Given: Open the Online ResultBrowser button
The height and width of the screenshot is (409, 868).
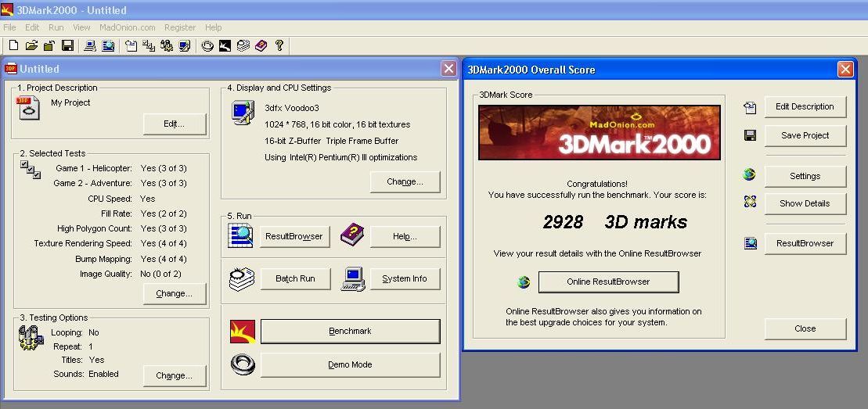Looking at the screenshot, I should pyautogui.click(x=608, y=282).
